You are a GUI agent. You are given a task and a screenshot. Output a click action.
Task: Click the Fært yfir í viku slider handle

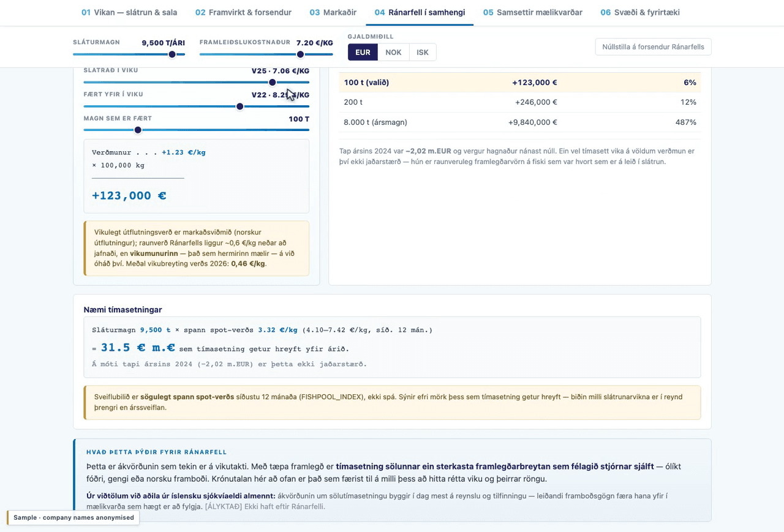[x=240, y=107]
